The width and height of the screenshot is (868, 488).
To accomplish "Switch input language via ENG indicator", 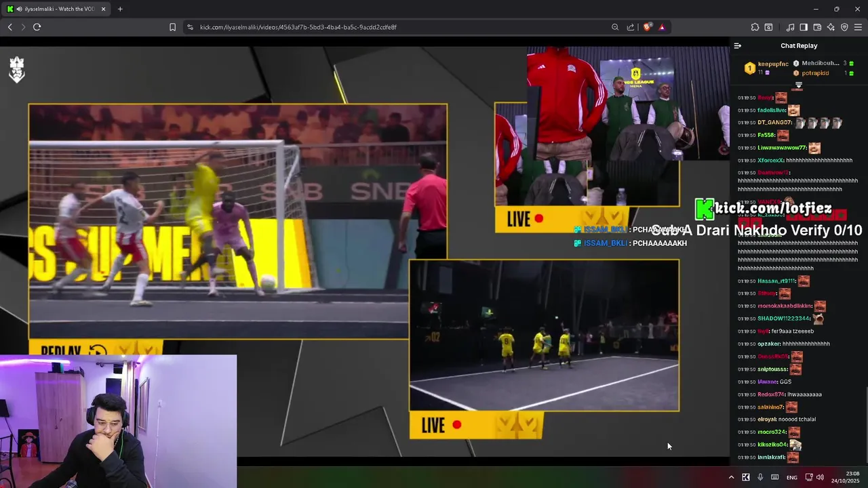I will pyautogui.click(x=792, y=478).
